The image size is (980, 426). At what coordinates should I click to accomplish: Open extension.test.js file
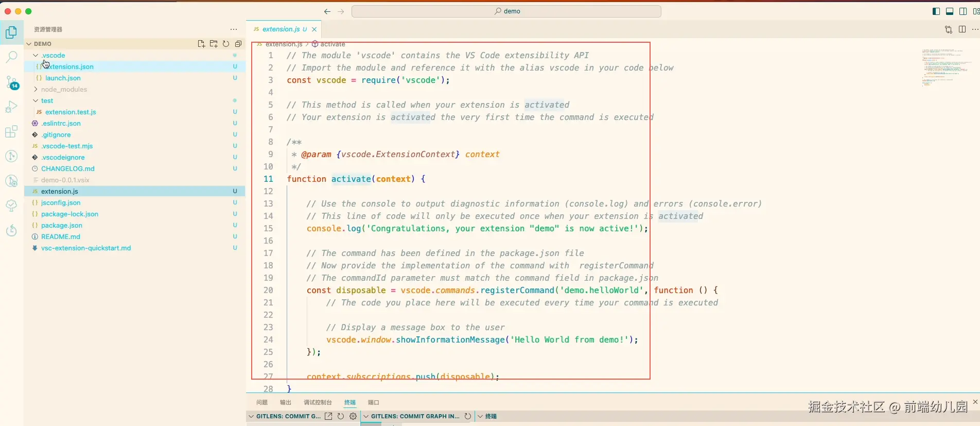click(135, 112)
